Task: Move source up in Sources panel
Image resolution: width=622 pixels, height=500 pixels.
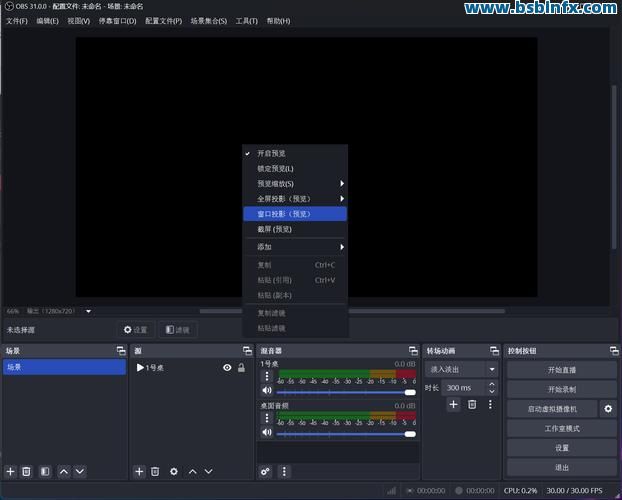Action: [x=193, y=471]
